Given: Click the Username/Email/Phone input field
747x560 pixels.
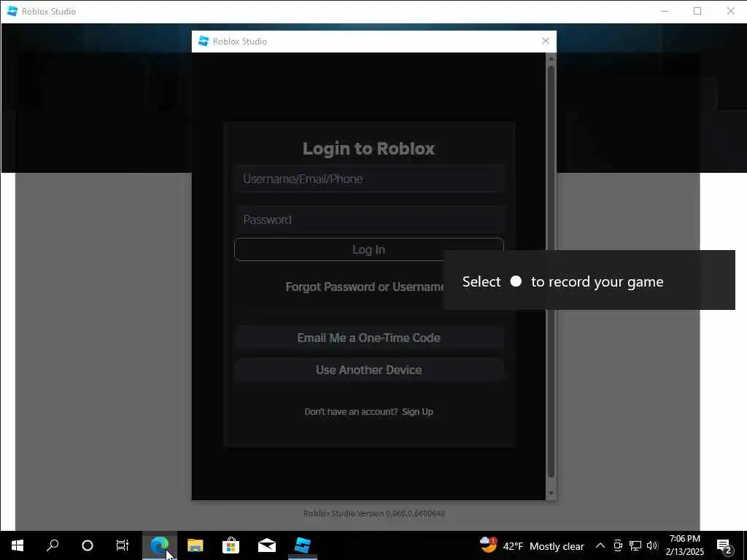Looking at the screenshot, I should [x=368, y=179].
